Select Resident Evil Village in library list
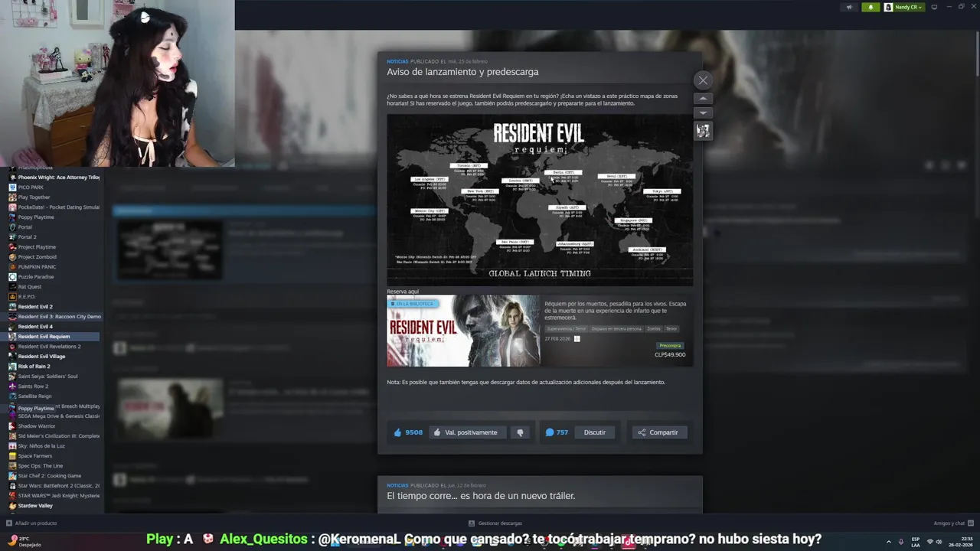The width and height of the screenshot is (980, 551). pos(54,357)
